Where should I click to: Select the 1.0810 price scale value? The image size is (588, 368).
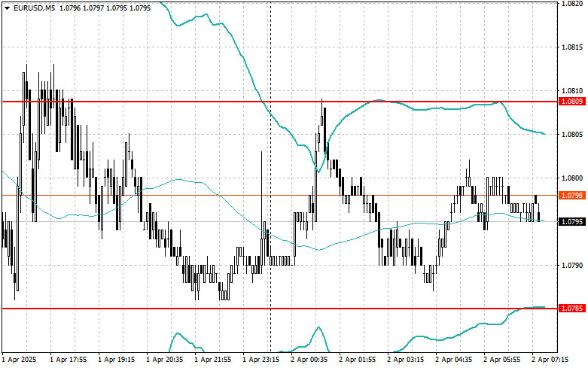pos(572,91)
